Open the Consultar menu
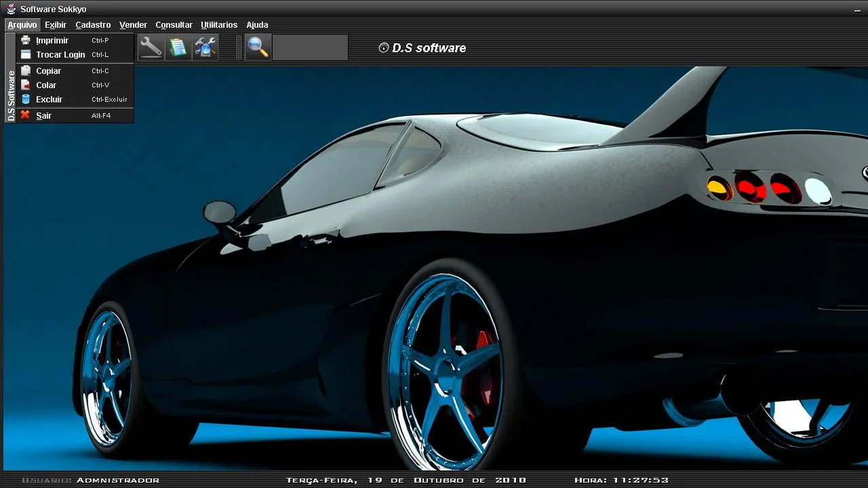 [174, 25]
